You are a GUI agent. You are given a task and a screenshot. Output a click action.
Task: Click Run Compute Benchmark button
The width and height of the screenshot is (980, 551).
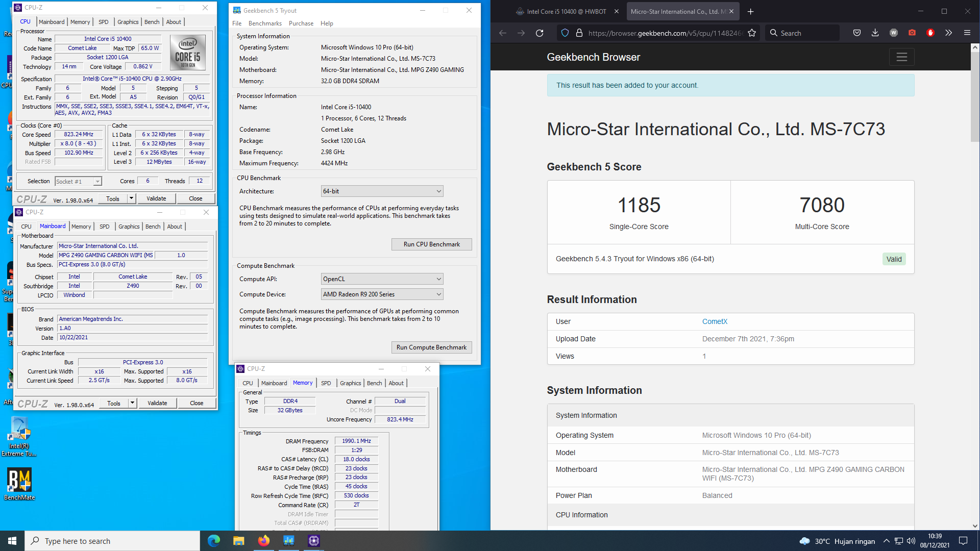click(432, 347)
